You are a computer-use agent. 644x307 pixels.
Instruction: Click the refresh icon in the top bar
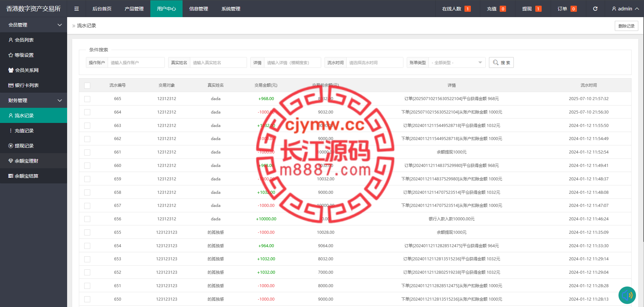tap(595, 9)
